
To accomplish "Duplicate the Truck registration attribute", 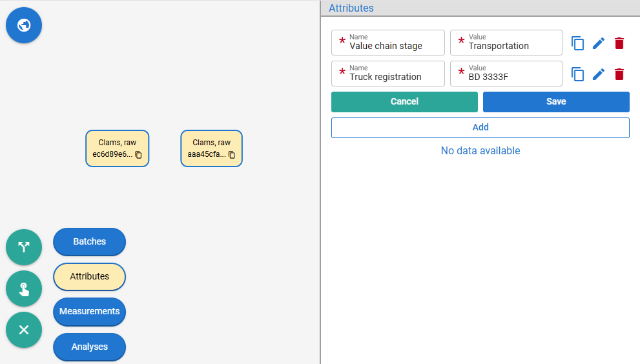I will (x=577, y=74).
